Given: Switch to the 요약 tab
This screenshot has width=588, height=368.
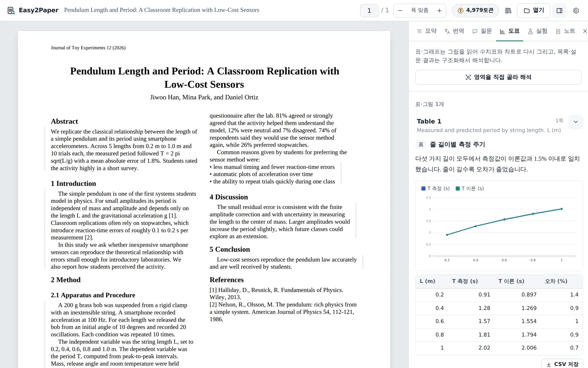Looking at the screenshot, I should tap(427, 31).
